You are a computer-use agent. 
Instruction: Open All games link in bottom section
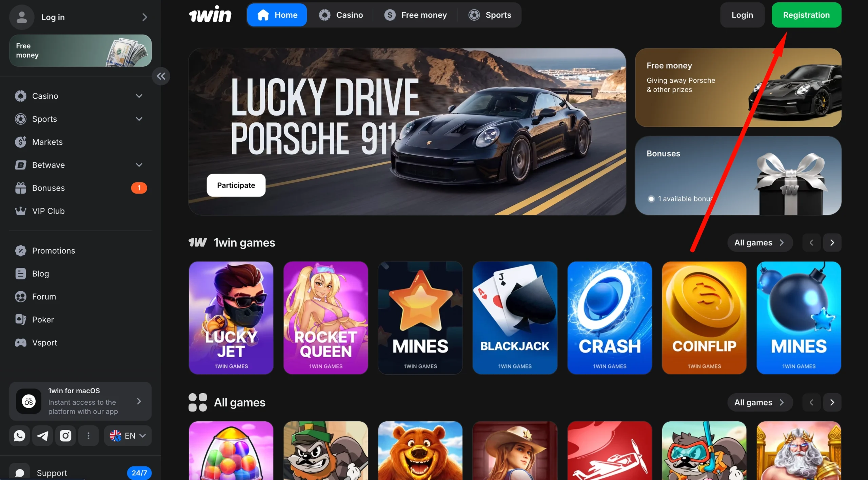[760, 402]
